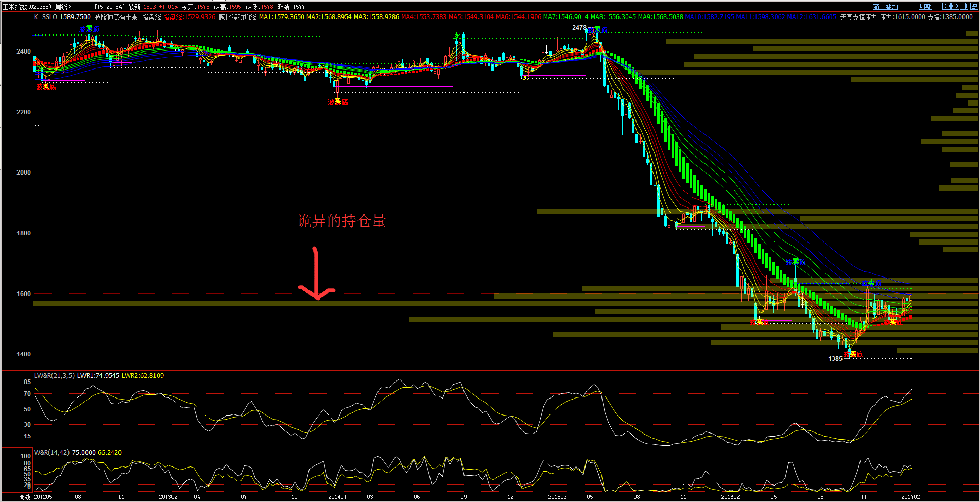Click the restore window layout icon
Screen dimensions: 980x502
(x=974, y=6)
